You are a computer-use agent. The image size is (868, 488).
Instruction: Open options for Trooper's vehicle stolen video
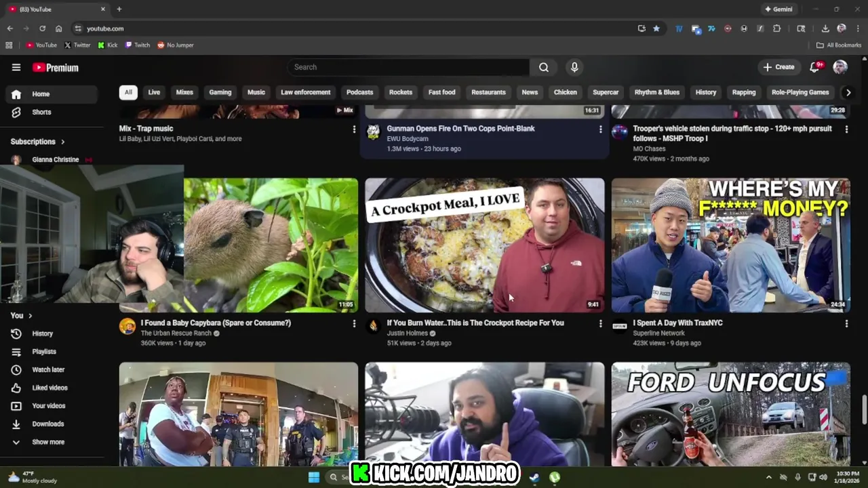[x=846, y=129]
